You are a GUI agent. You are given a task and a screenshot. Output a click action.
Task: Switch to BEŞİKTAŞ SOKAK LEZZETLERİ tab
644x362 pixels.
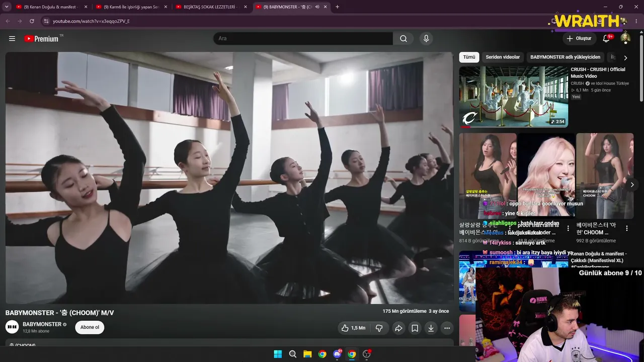tap(211, 7)
